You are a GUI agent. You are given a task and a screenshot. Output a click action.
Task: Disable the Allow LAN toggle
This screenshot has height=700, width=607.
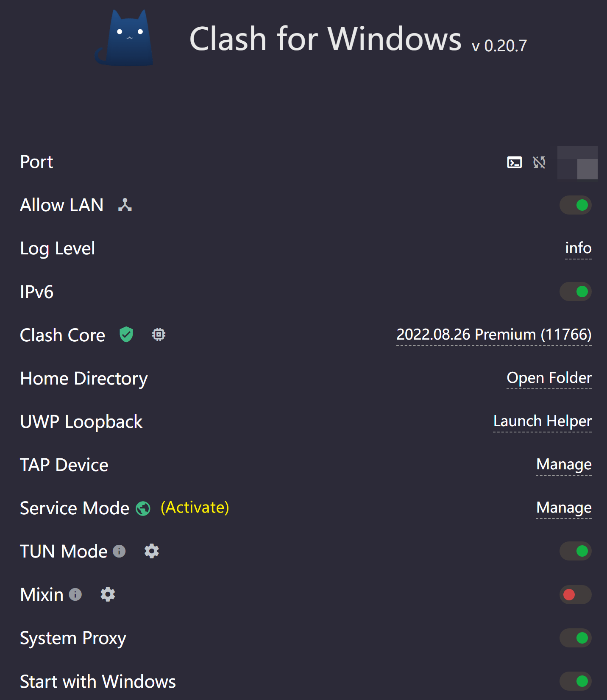click(575, 205)
